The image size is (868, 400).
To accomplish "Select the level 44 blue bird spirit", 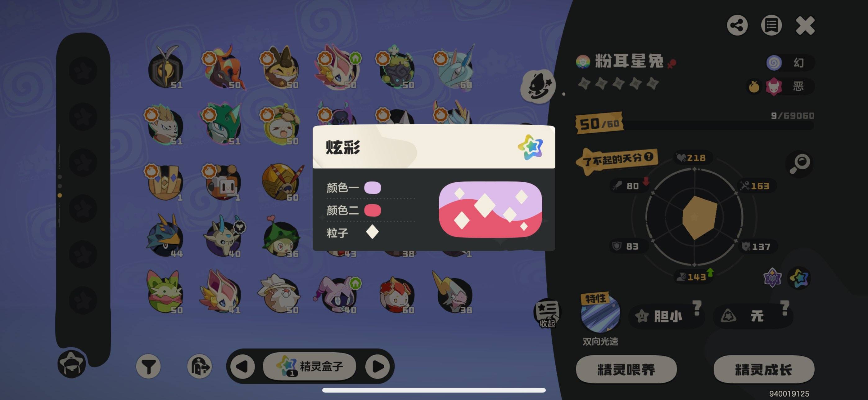I will [x=165, y=236].
